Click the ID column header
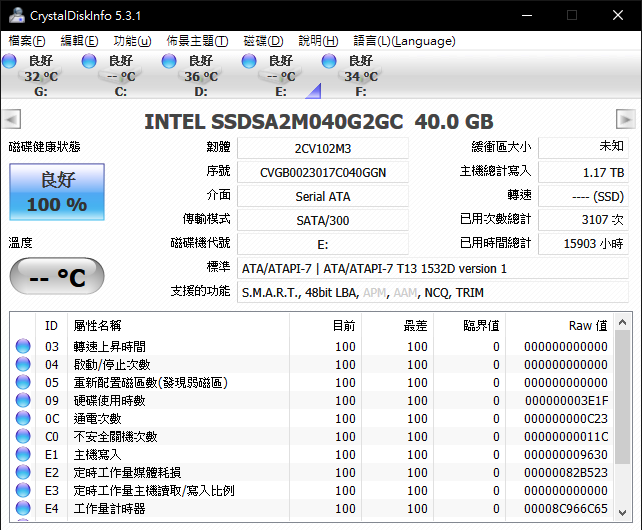 click(x=52, y=326)
